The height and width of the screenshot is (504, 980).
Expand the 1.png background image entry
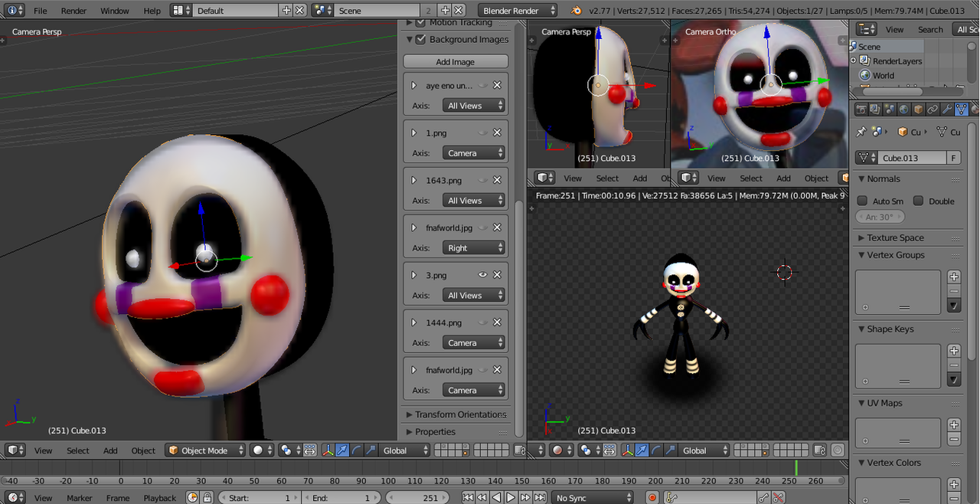point(414,133)
